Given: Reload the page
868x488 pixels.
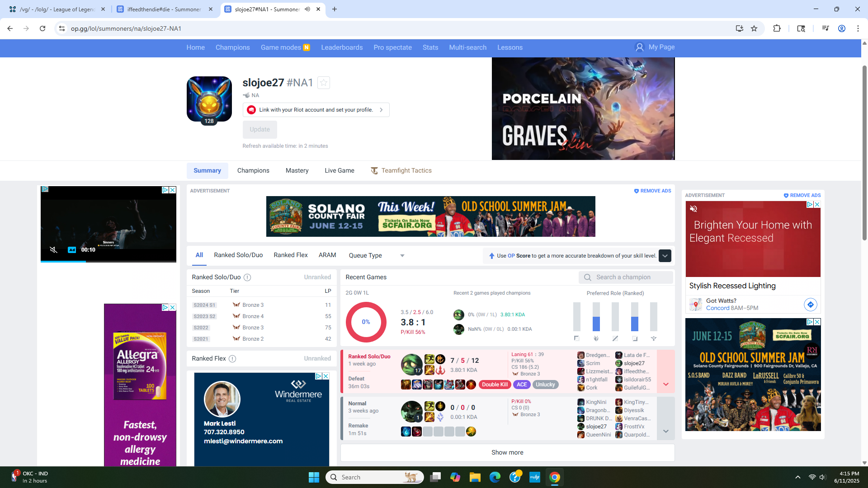Looking at the screenshot, I should pyautogui.click(x=42, y=28).
